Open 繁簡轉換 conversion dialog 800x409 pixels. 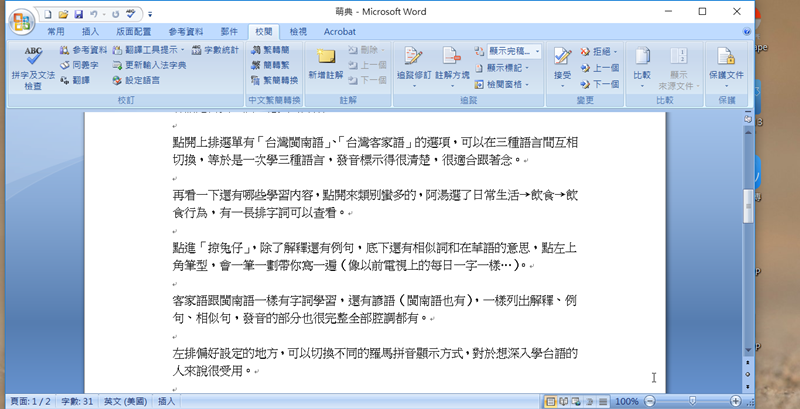point(274,80)
